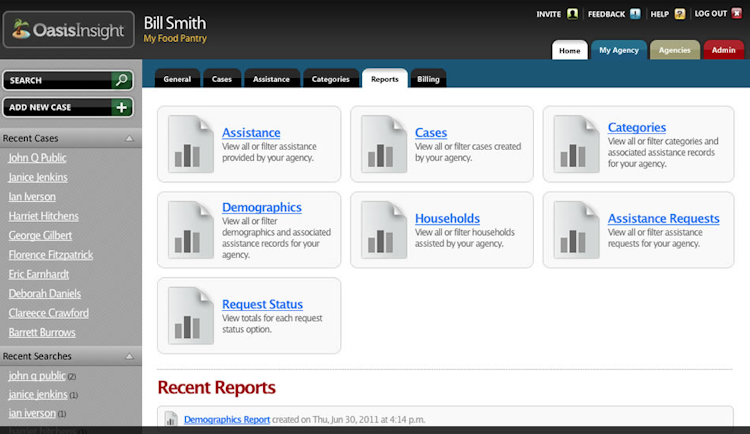This screenshot has height=434, width=750.
Task: Click the Households report chart icon
Action: [x=384, y=230]
